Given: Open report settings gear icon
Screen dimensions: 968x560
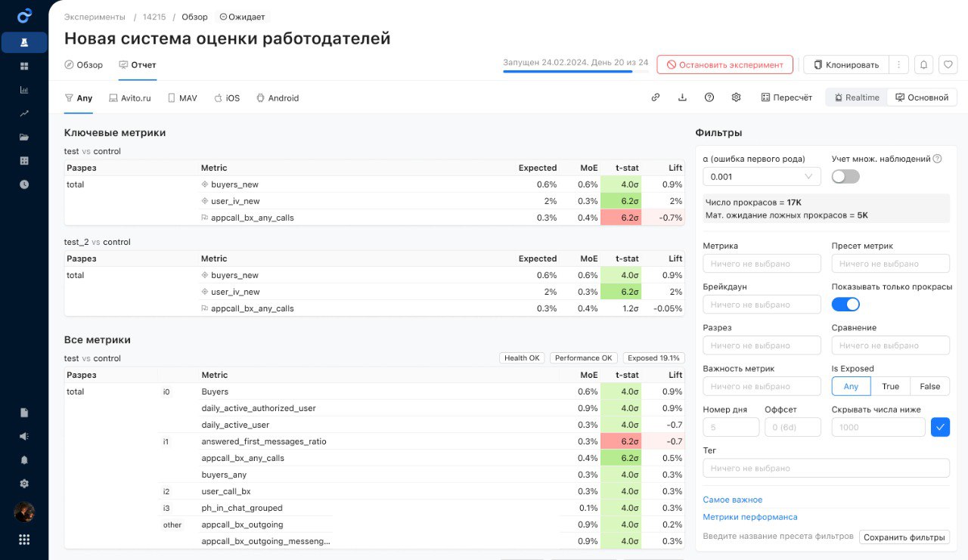Looking at the screenshot, I should click(x=736, y=97).
